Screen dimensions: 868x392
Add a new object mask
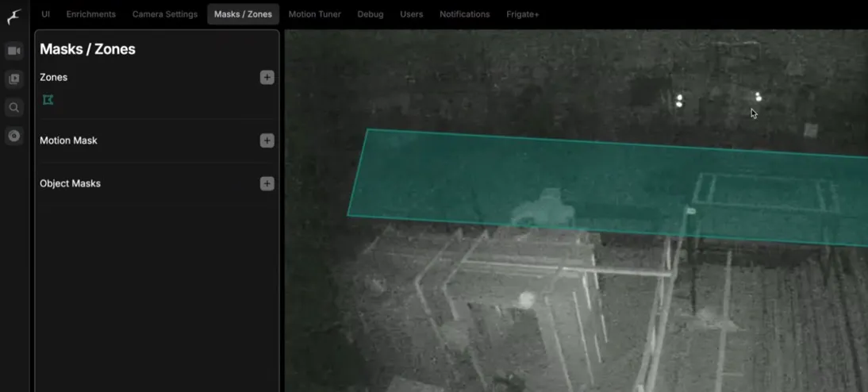click(x=267, y=183)
